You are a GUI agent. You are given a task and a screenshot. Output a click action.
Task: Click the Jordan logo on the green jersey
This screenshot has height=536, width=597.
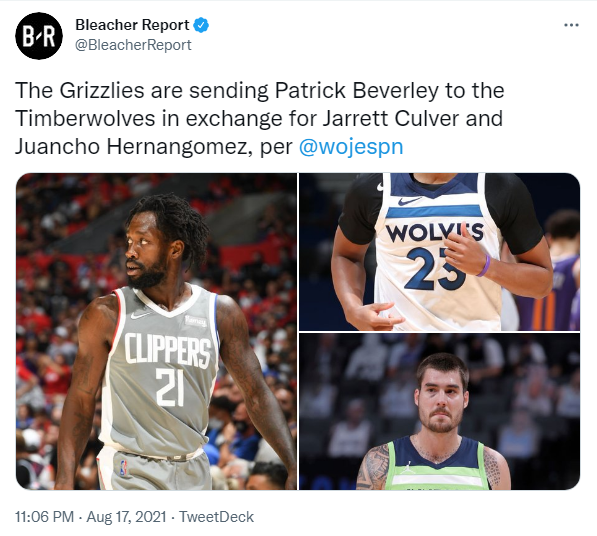click(407, 467)
